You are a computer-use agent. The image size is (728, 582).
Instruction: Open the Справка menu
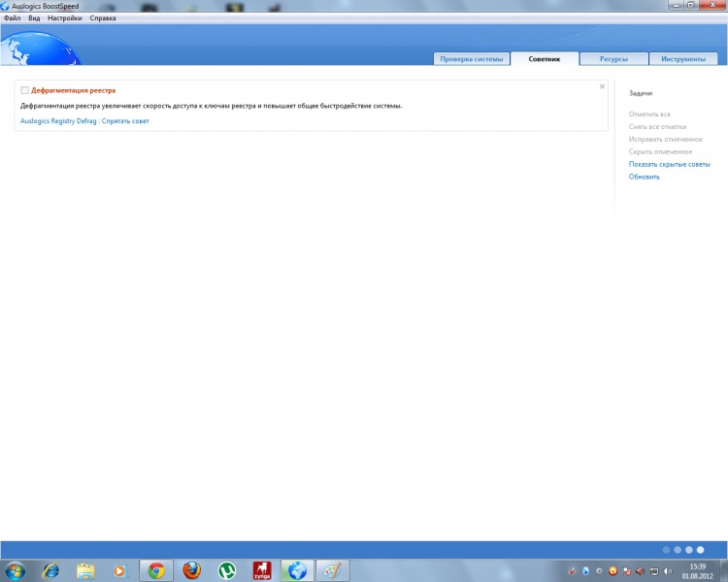[x=103, y=18]
